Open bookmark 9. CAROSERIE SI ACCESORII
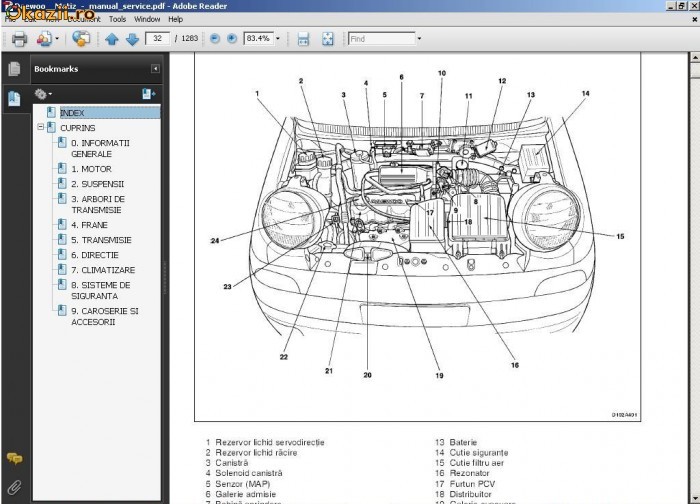The width and height of the screenshot is (700, 504). point(105,317)
